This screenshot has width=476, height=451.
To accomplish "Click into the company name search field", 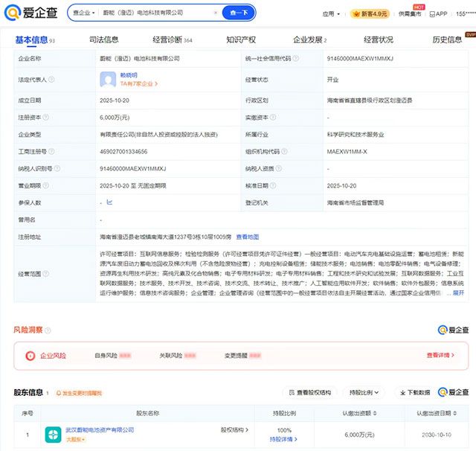I will coord(156,13).
